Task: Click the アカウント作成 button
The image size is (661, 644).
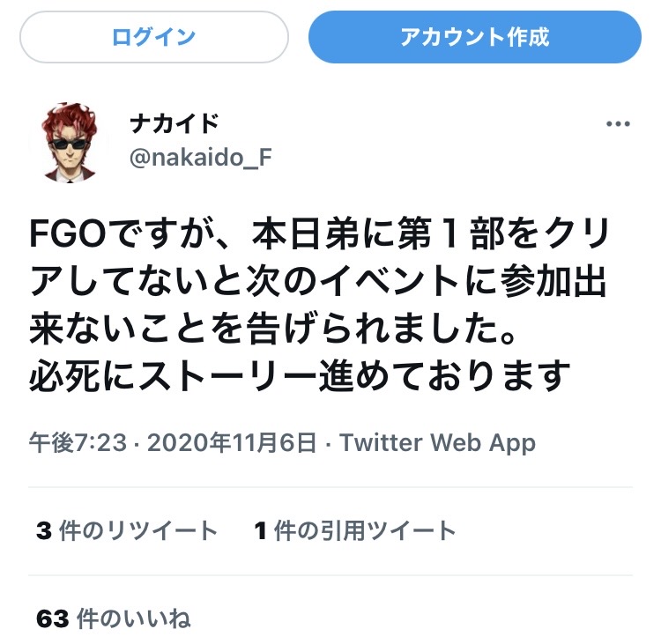Action: 475,37
